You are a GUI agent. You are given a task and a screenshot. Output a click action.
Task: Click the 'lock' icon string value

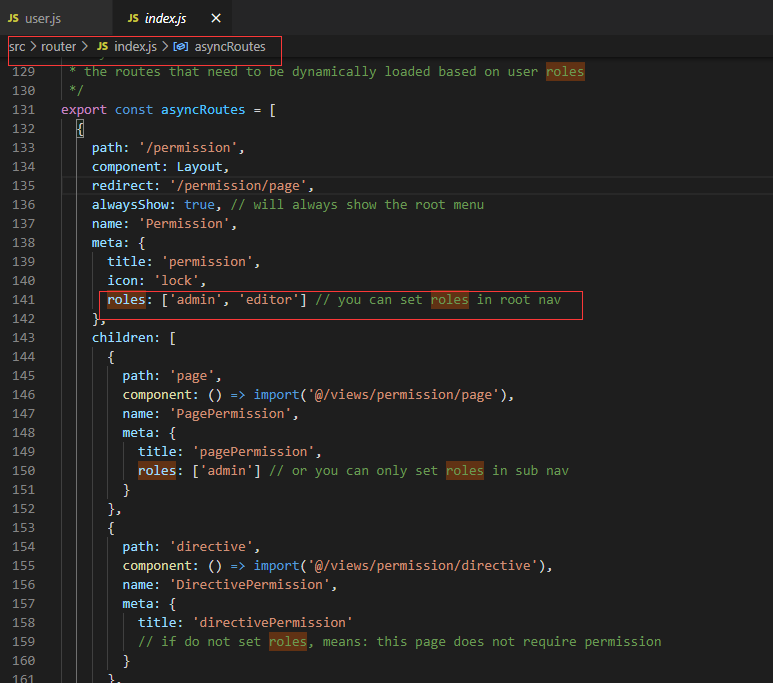(176, 281)
